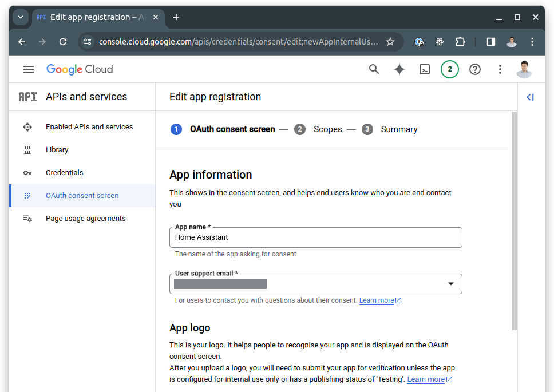Click the App information heading

[x=211, y=175]
